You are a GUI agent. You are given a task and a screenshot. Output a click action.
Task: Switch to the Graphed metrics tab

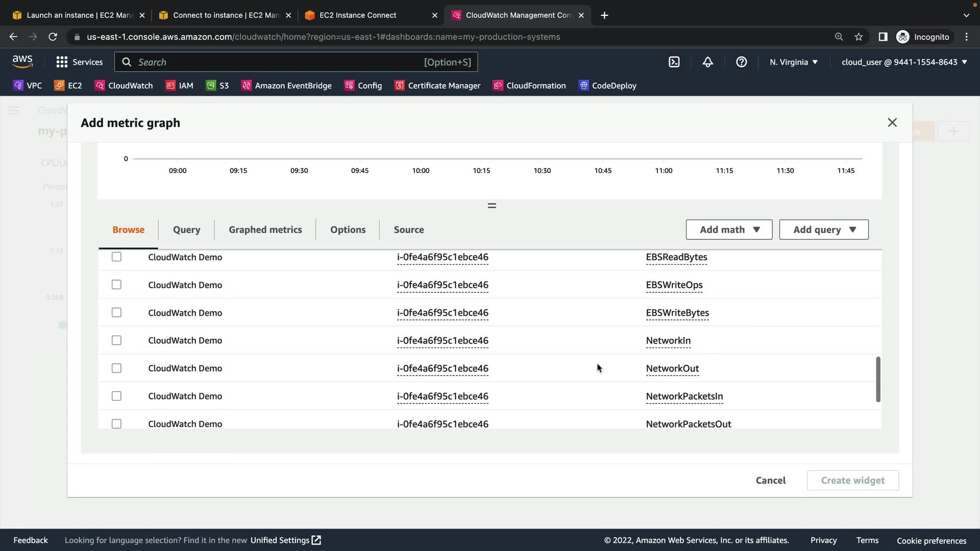coord(265,230)
